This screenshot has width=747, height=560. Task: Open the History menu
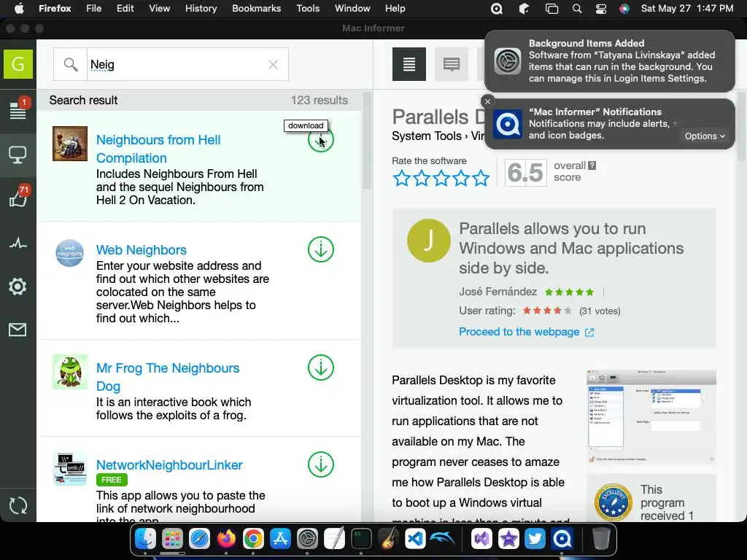[201, 9]
